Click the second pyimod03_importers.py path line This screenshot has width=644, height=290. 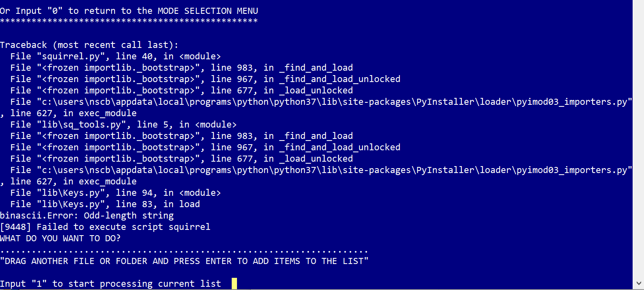click(x=321, y=170)
